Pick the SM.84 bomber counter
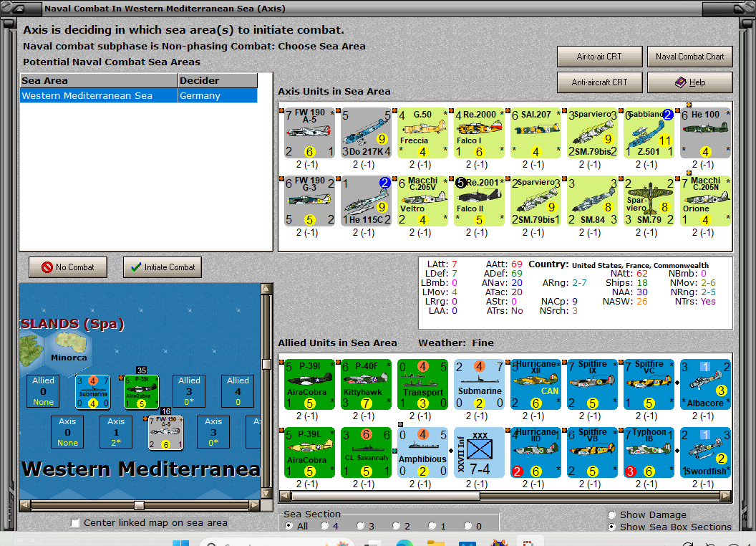 point(593,201)
